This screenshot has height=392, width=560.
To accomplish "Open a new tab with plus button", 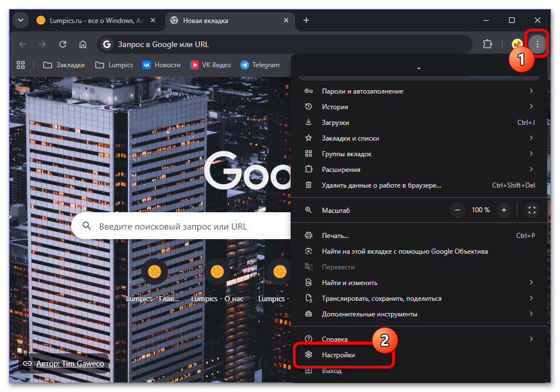I will [x=306, y=20].
